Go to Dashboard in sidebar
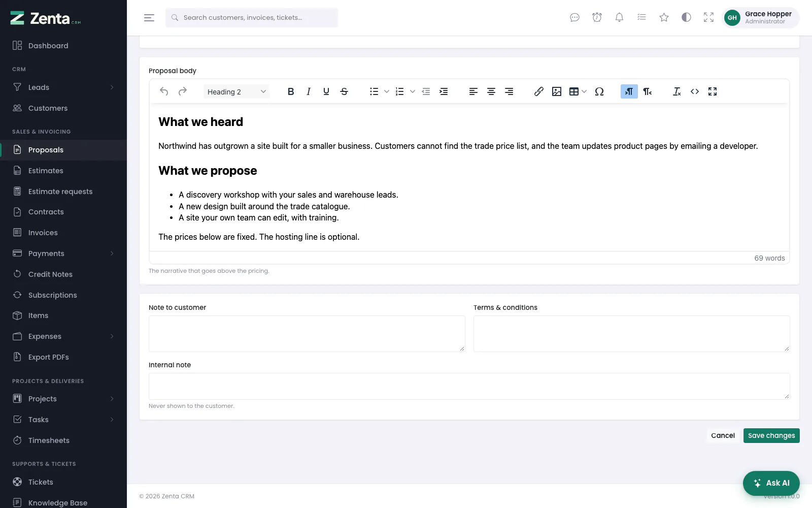812x508 pixels. [x=63, y=46]
